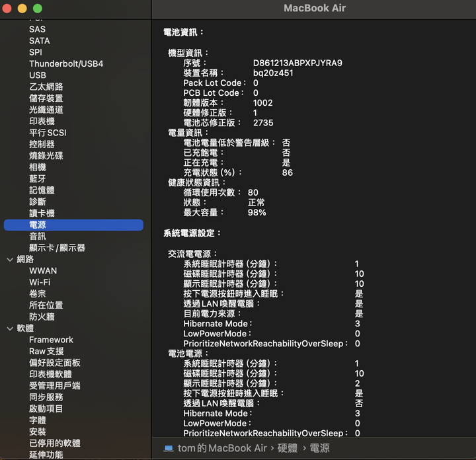Select SAS in the sidebar
This screenshot has height=460, width=476.
point(37,30)
